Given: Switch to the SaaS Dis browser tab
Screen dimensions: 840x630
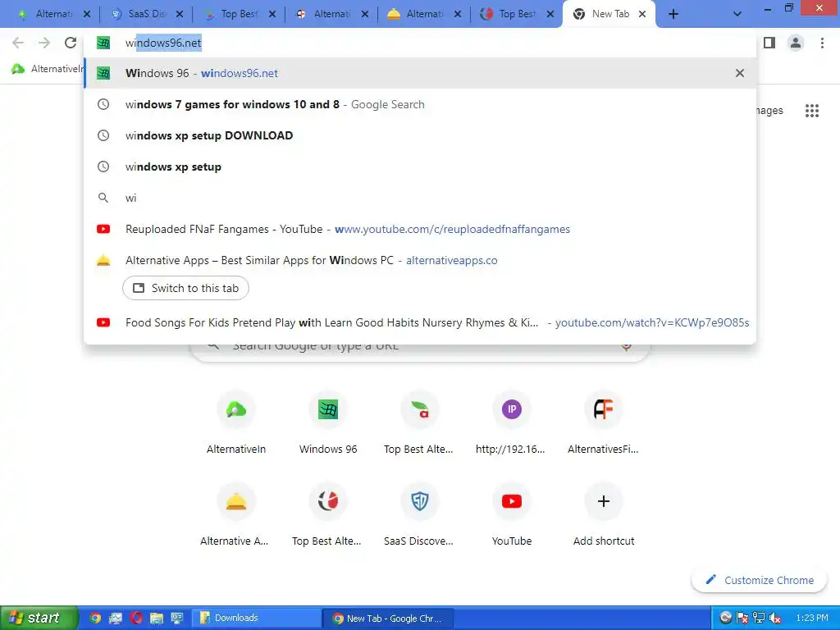Looking at the screenshot, I should coord(146,15).
